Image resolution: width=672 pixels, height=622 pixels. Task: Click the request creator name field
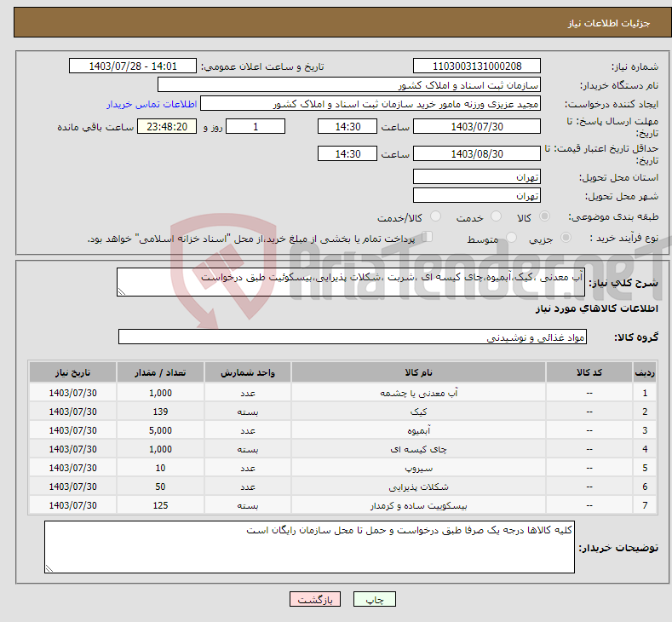click(x=370, y=104)
